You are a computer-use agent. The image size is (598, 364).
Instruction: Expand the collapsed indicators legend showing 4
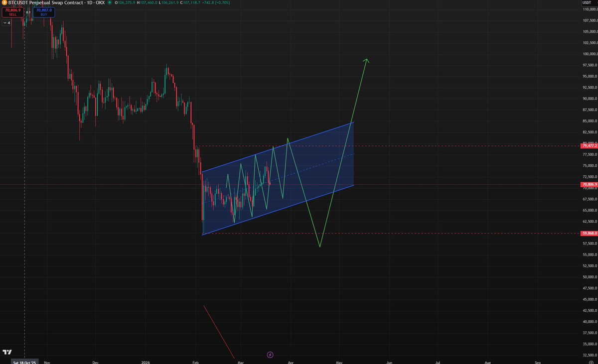coord(6,22)
